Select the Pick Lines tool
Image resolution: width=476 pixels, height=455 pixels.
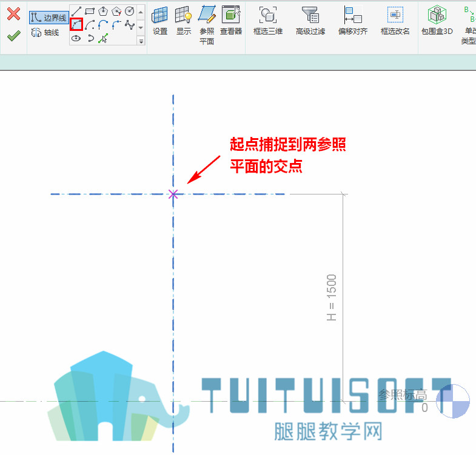click(x=103, y=38)
